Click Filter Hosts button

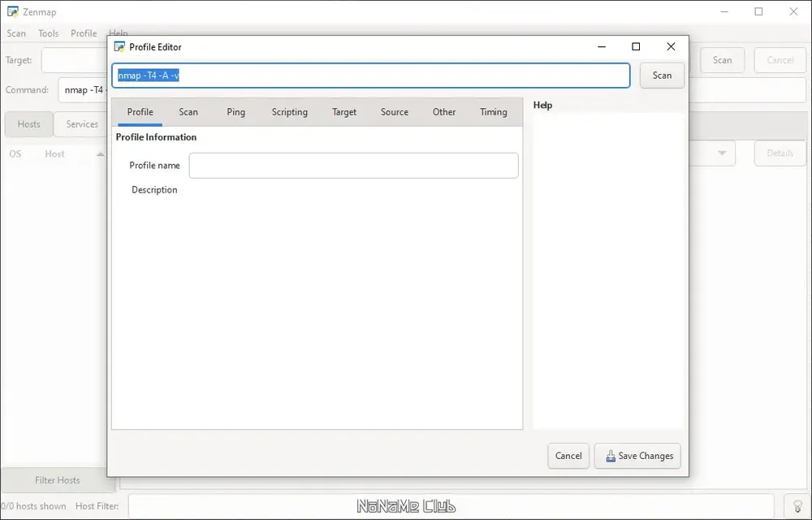click(x=58, y=480)
